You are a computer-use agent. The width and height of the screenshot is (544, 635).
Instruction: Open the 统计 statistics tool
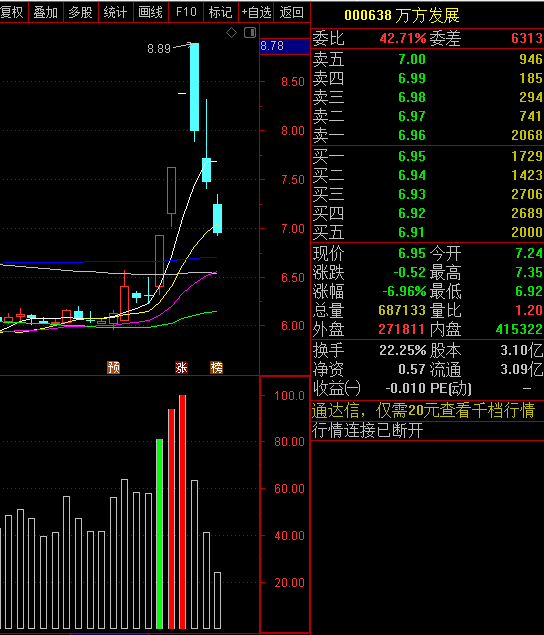pyautogui.click(x=115, y=12)
